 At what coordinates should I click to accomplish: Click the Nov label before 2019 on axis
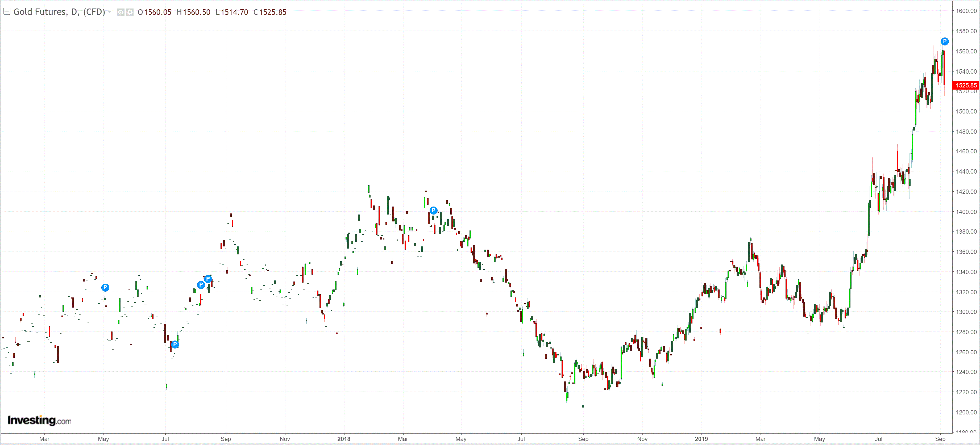click(x=642, y=439)
